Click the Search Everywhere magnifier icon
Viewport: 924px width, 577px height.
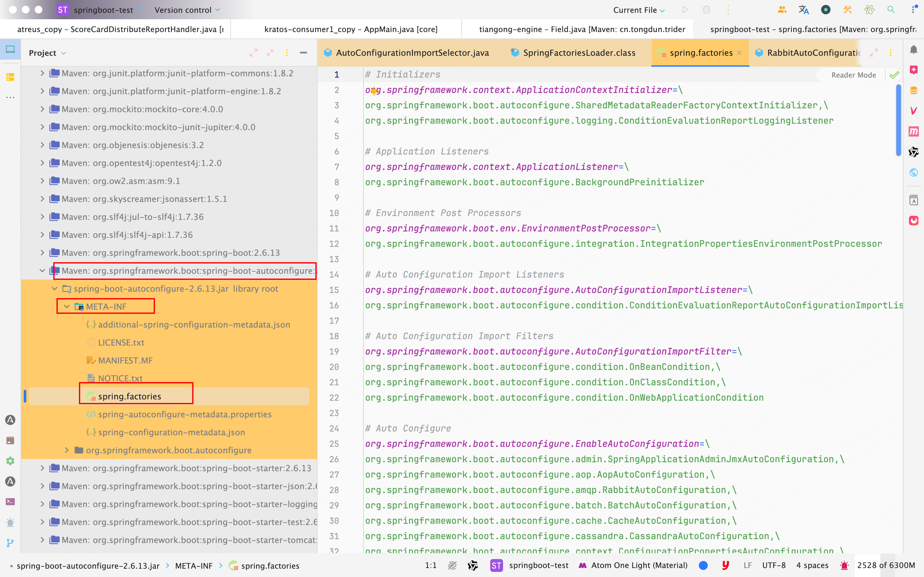pos(891,10)
